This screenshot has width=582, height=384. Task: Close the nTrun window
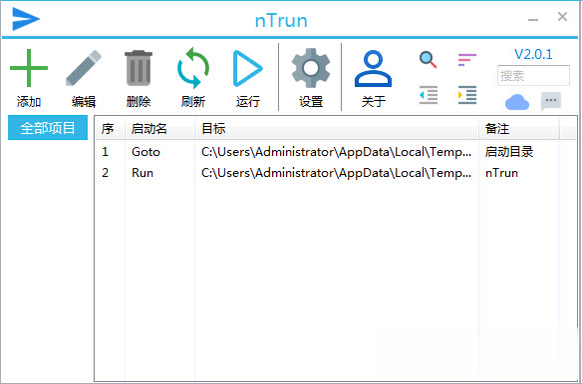[x=562, y=16]
